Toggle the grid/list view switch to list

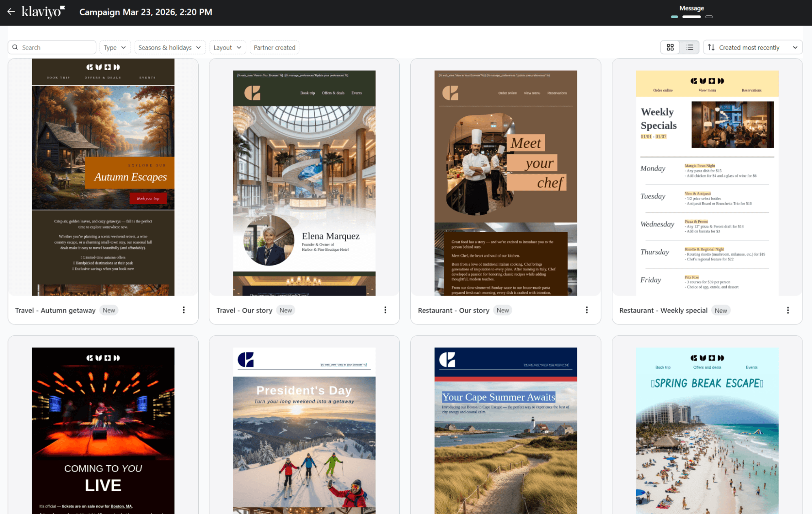pos(689,47)
